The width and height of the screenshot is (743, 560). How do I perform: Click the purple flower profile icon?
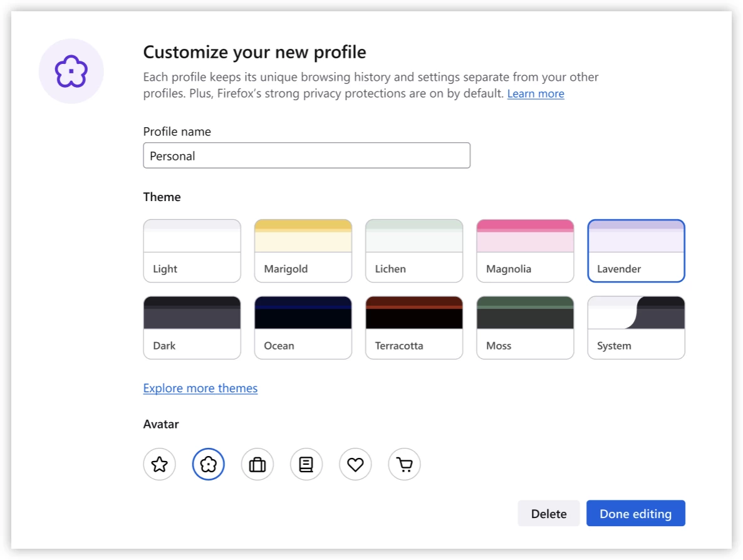click(x=71, y=71)
